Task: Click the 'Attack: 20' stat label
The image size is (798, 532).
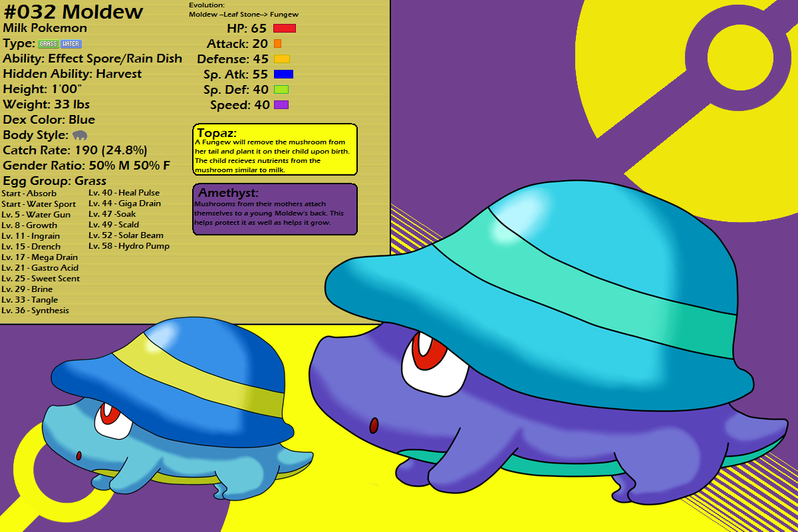Action: tap(237, 44)
